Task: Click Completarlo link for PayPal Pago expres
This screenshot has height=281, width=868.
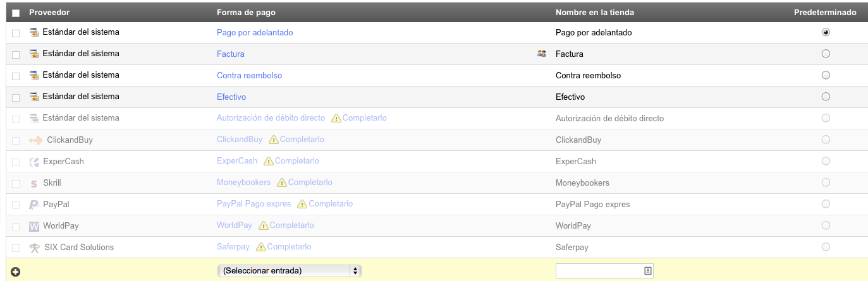Action: coord(331,204)
